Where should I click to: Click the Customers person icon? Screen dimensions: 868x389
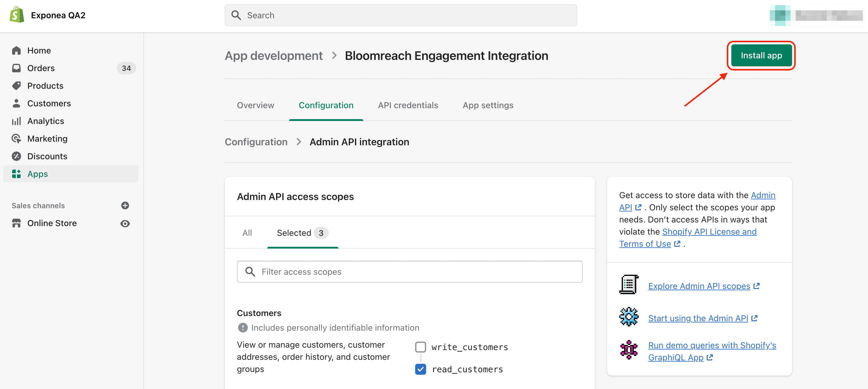coord(16,103)
